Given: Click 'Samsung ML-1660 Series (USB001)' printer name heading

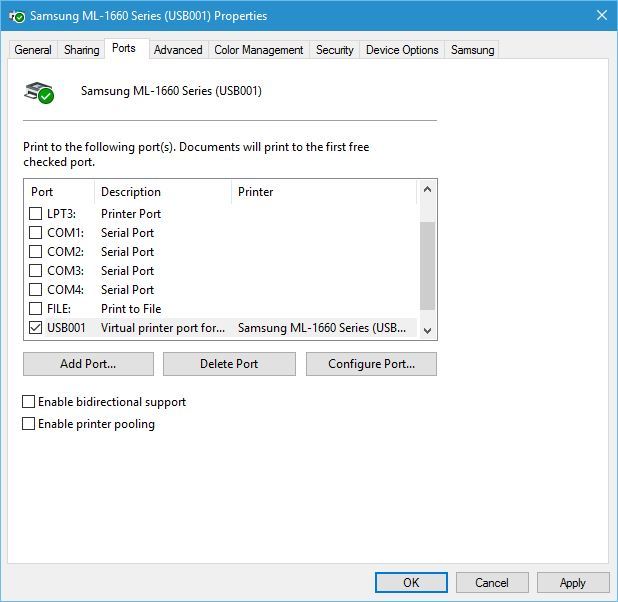Looking at the screenshot, I should pos(171,91).
